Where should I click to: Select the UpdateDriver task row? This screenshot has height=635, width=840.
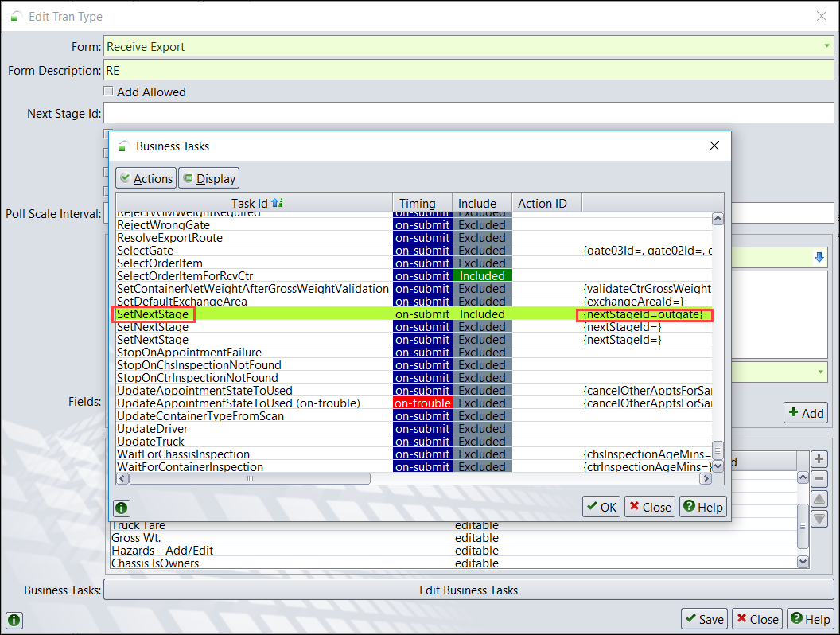(x=414, y=429)
